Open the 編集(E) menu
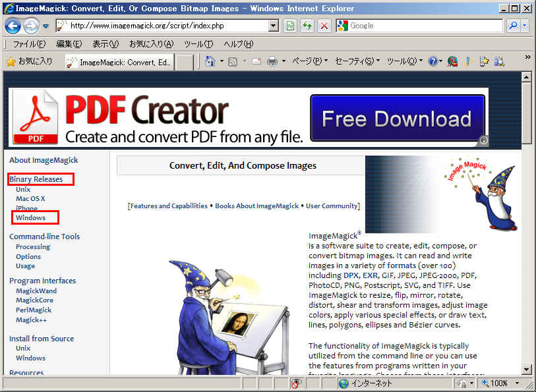536x392 pixels. 69,43
